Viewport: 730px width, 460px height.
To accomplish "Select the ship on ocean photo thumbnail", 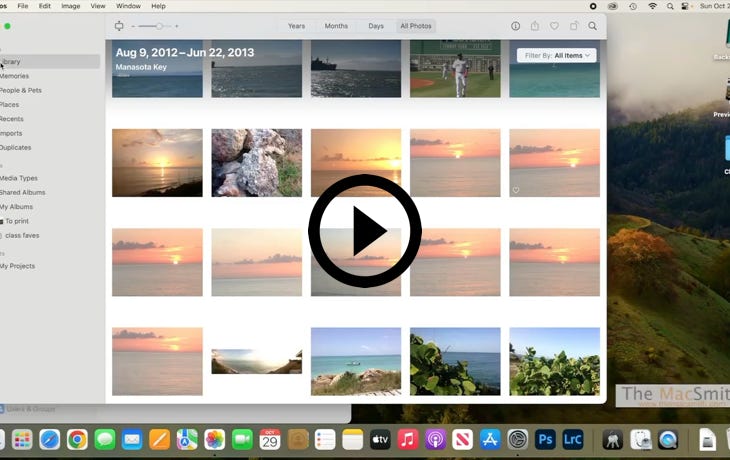I will point(356,68).
